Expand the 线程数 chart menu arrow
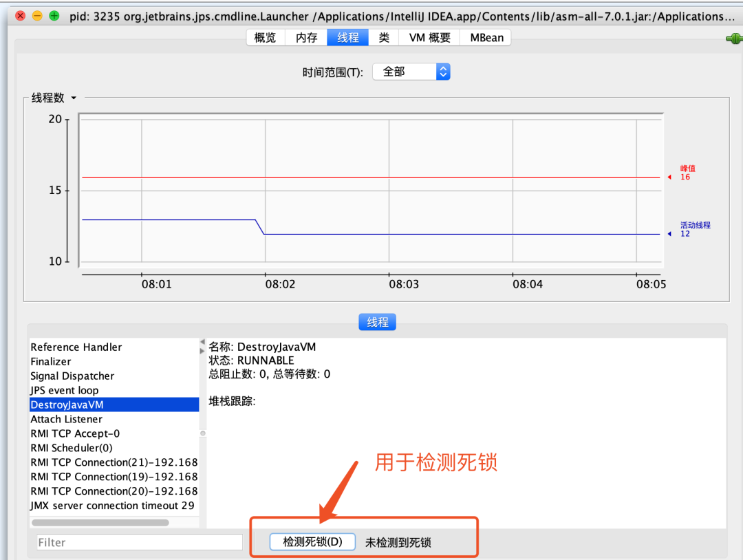This screenshot has height=560, width=743. point(74,98)
